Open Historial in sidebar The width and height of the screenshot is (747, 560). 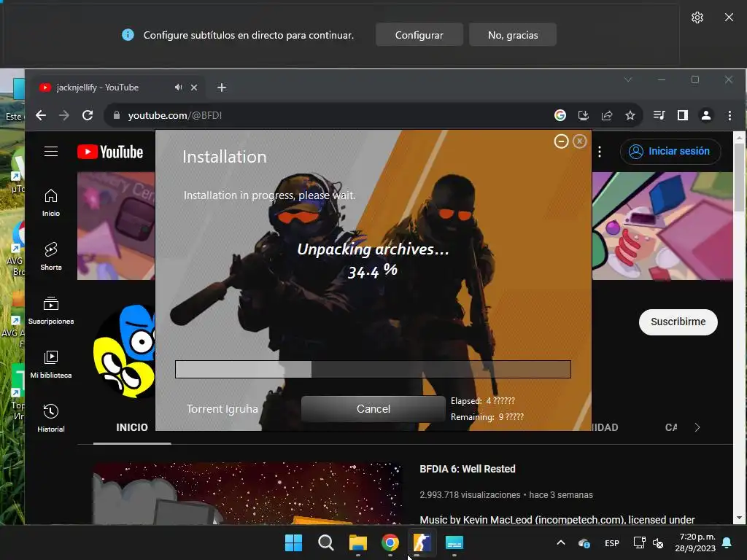pos(51,419)
